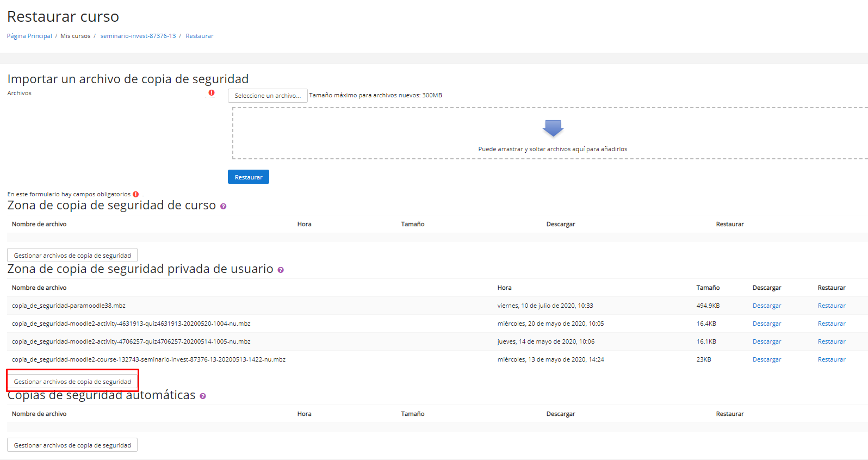Viewport: 868px width, 460px height.
Task: Restore the seminario-invest course backup from May 13
Action: pyautogui.click(x=831, y=359)
